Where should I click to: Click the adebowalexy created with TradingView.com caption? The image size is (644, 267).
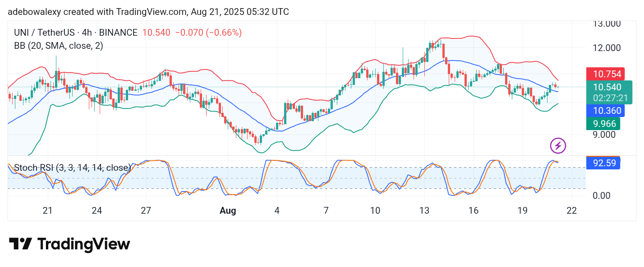click(148, 12)
